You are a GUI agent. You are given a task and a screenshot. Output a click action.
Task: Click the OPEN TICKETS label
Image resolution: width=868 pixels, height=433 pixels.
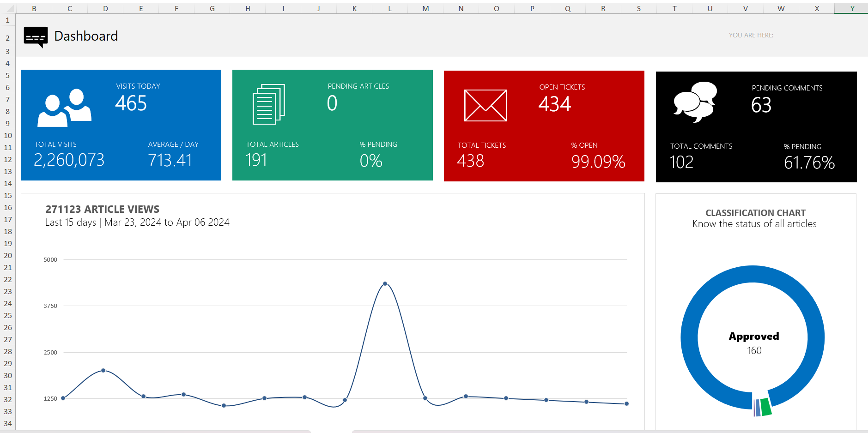coord(562,87)
